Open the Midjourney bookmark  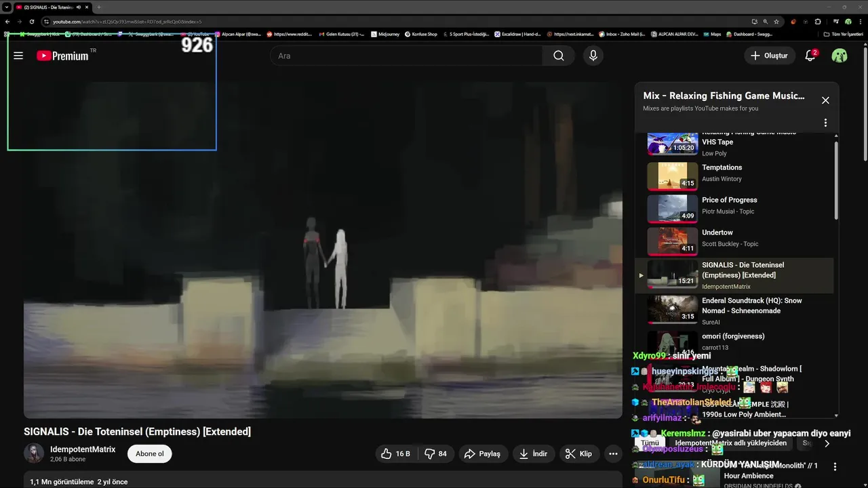click(385, 34)
